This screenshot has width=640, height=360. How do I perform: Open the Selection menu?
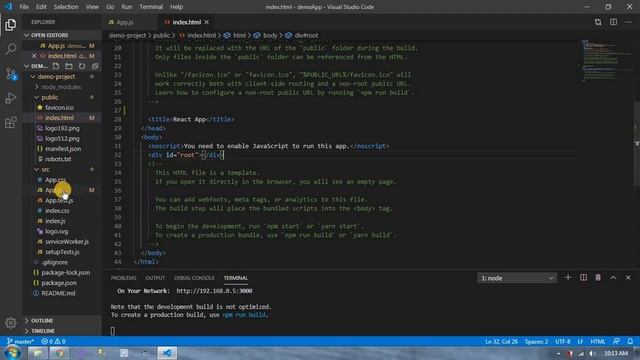pyautogui.click(x=66, y=7)
